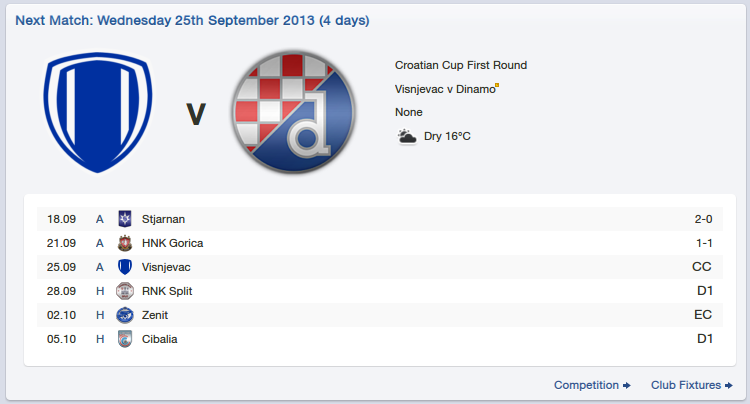Click the Dinamo large club crest
750x404 pixels.
coord(291,114)
